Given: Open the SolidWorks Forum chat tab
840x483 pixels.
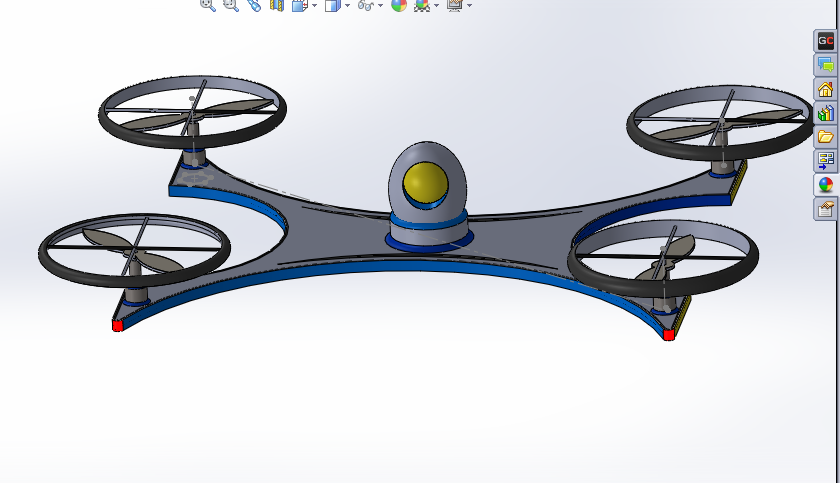Looking at the screenshot, I should pyautogui.click(x=826, y=65).
